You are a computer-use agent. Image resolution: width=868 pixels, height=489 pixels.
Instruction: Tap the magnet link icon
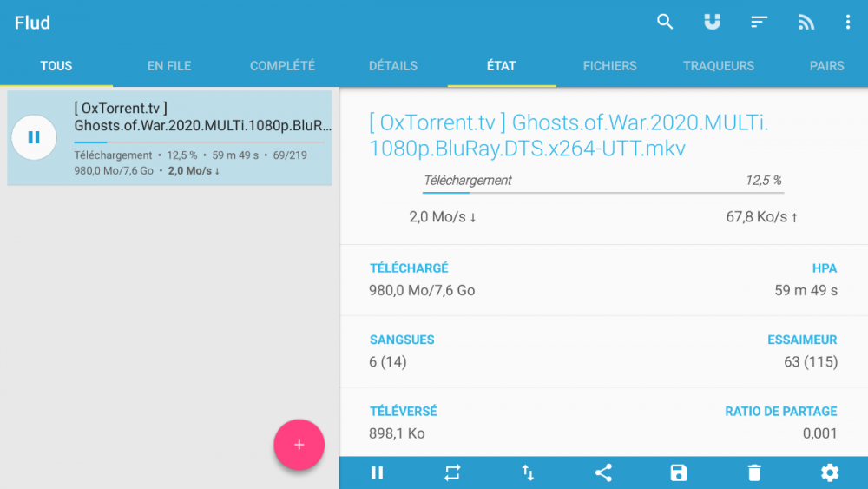tap(712, 23)
